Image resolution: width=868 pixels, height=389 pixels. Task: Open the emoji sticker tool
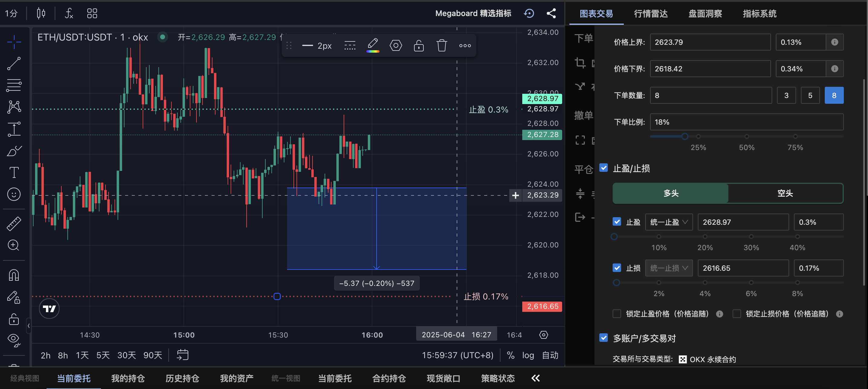click(14, 194)
